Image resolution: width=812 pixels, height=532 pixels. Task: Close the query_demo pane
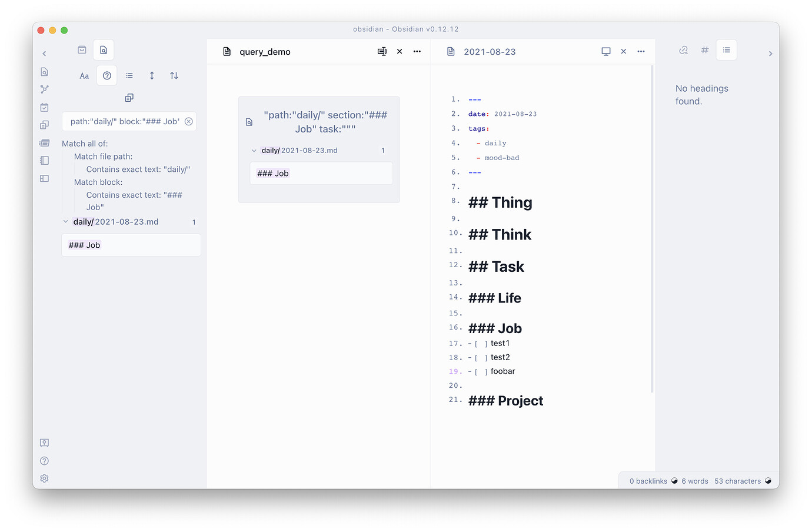[x=400, y=52]
